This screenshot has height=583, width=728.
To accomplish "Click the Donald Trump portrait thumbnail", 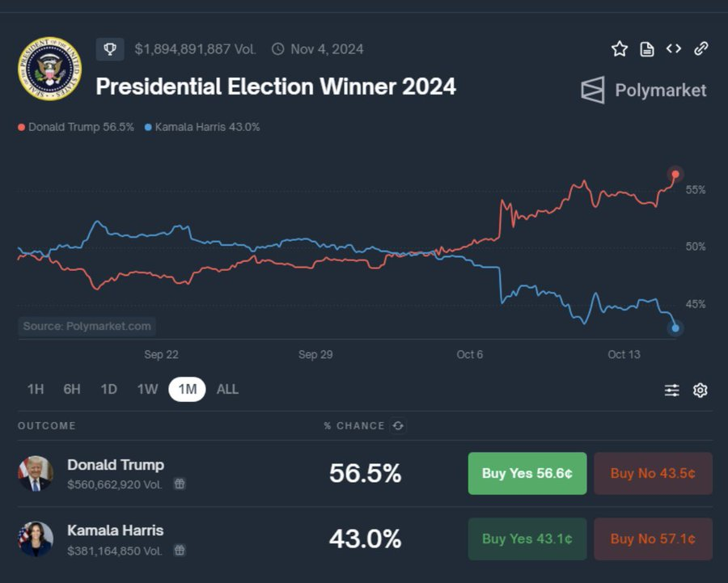I will pos(36,474).
